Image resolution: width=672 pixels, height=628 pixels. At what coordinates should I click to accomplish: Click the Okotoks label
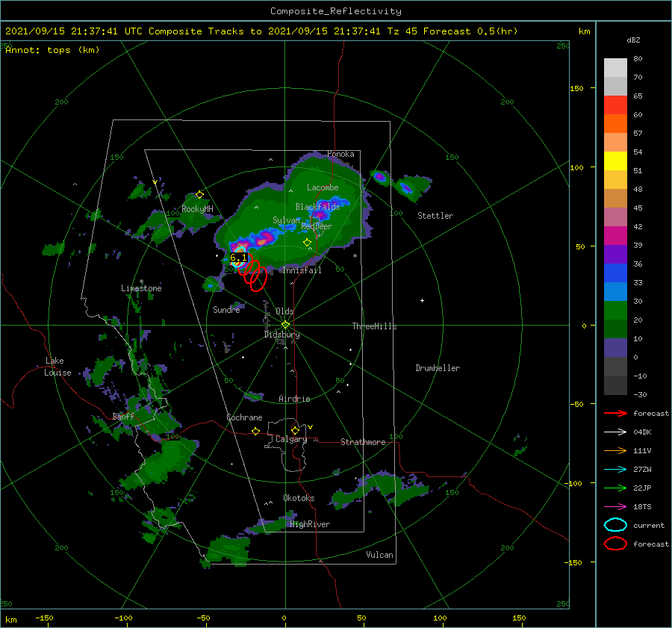tap(299, 498)
